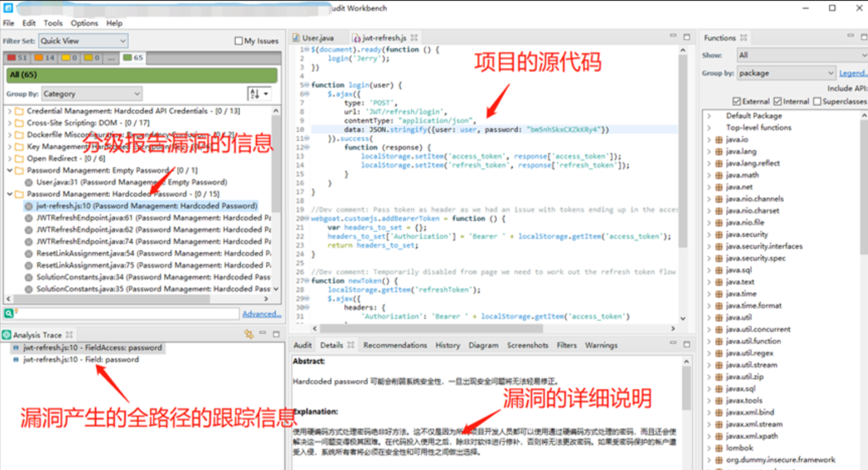Click the java.io package icon

point(719,139)
